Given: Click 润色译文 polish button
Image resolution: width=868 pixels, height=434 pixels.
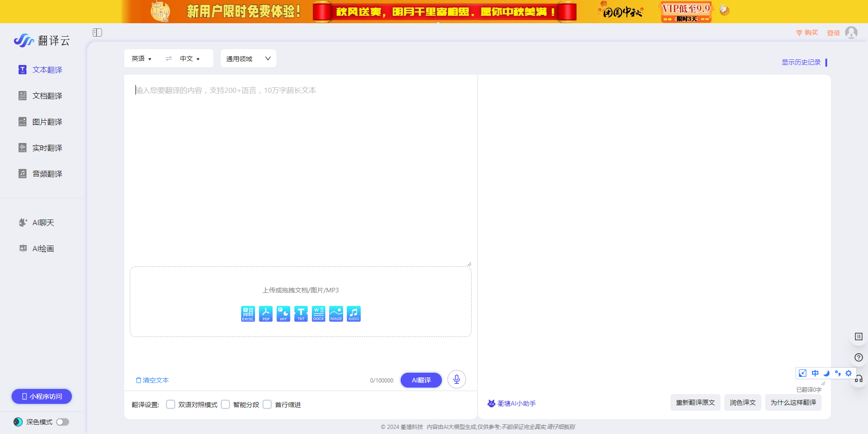Looking at the screenshot, I should (x=743, y=402).
